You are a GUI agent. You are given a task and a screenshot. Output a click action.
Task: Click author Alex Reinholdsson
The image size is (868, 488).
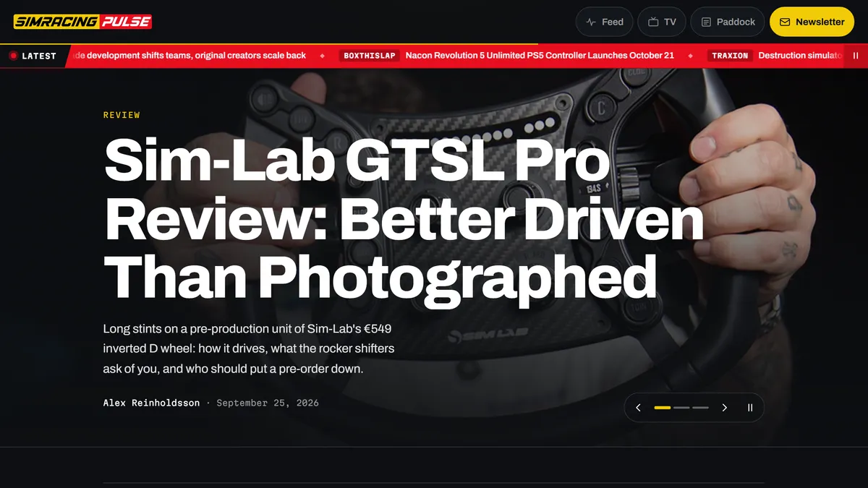coord(151,403)
